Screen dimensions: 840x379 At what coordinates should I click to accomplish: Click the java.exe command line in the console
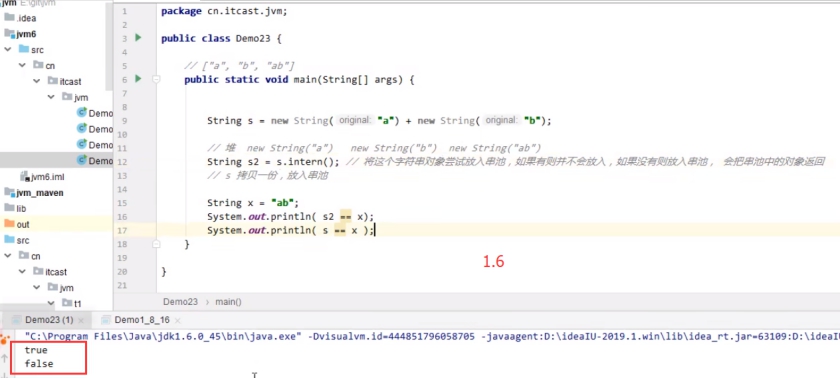pyautogui.click(x=432, y=336)
